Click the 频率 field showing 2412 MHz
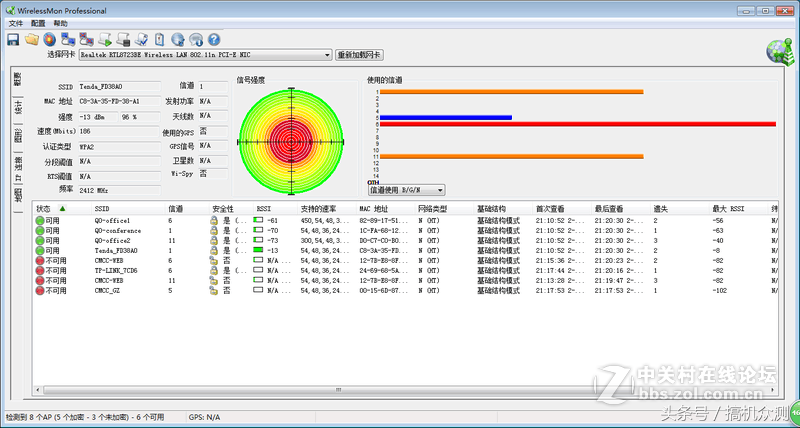800x428 pixels. tap(119, 190)
